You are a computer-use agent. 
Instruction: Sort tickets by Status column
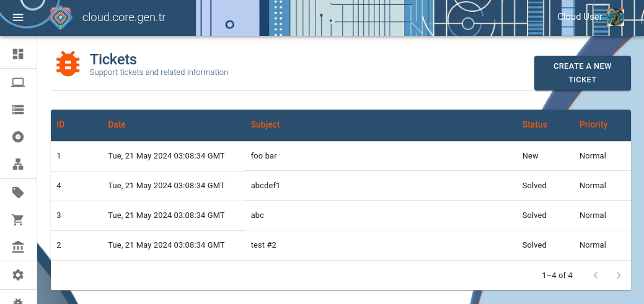coord(535,124)
